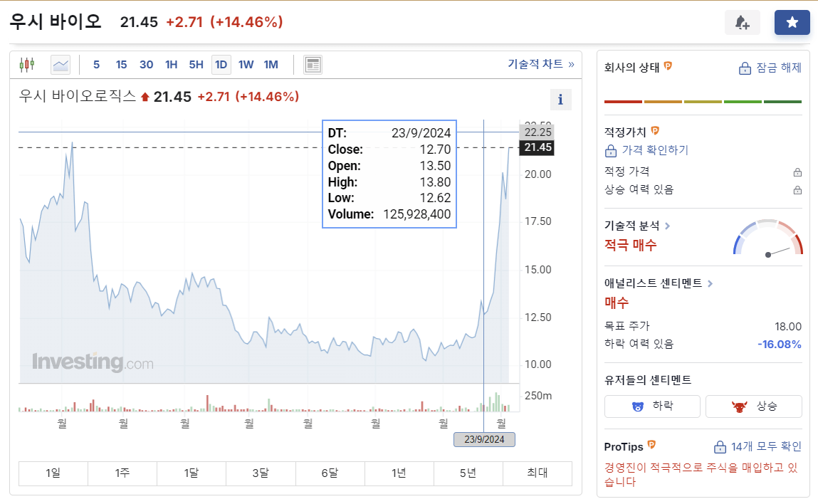818x504 pixels.
Task: Switch to the 1W timeframe
Action: [x=246, y=64]
